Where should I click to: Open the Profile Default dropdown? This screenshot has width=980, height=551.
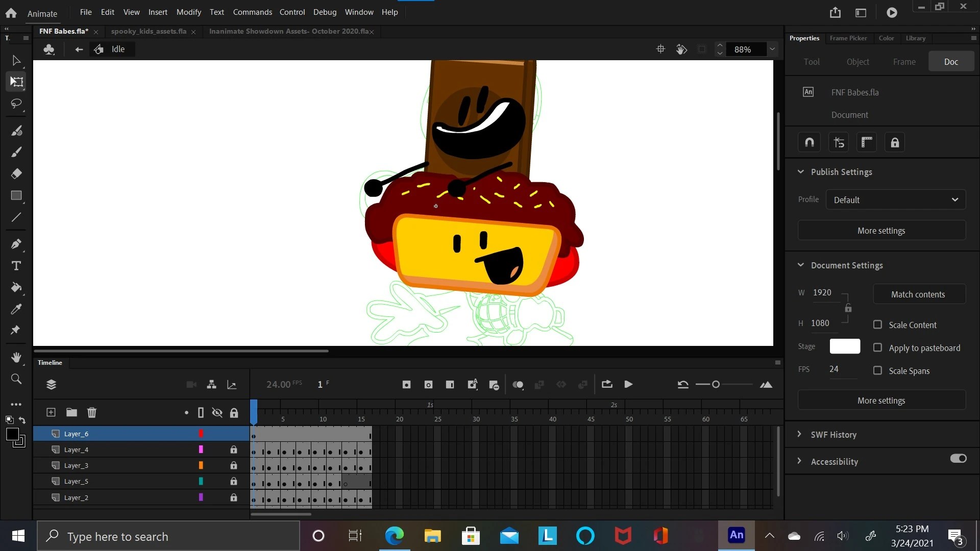pos(896,199)
